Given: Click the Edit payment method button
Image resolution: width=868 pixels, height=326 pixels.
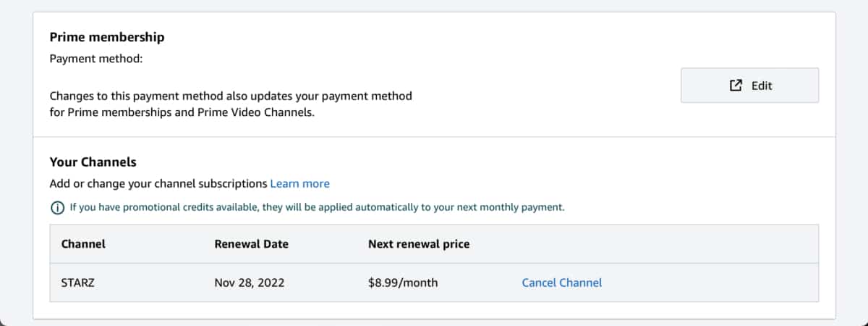Looking at the screenshot, I should click(749, 85).
